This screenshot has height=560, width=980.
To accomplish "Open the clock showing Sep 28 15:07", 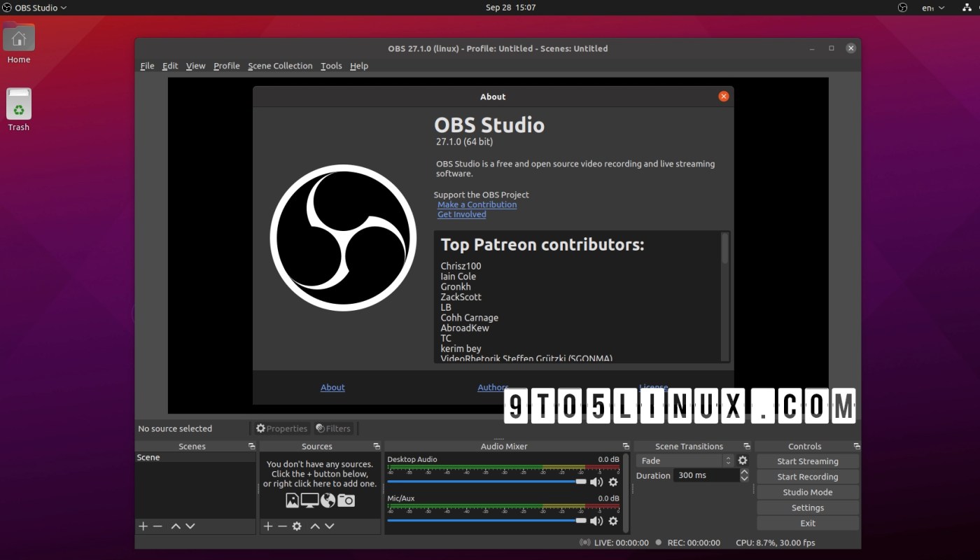I will coord(511,8).
